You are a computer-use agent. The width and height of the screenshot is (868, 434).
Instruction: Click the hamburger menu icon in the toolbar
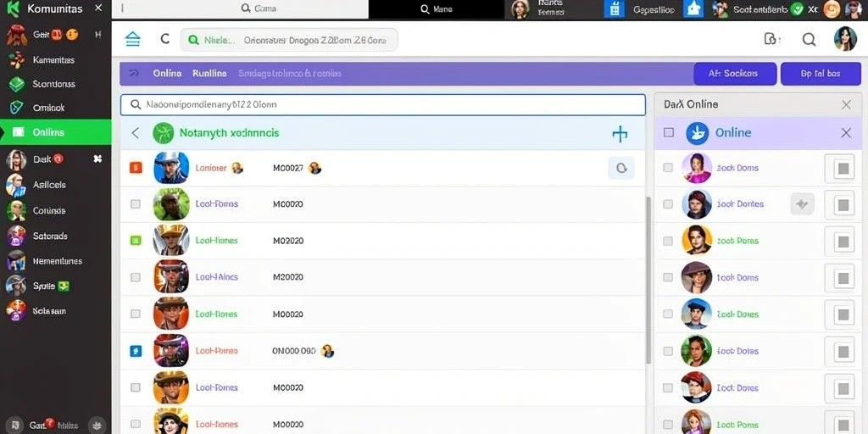tap(133, 39)
